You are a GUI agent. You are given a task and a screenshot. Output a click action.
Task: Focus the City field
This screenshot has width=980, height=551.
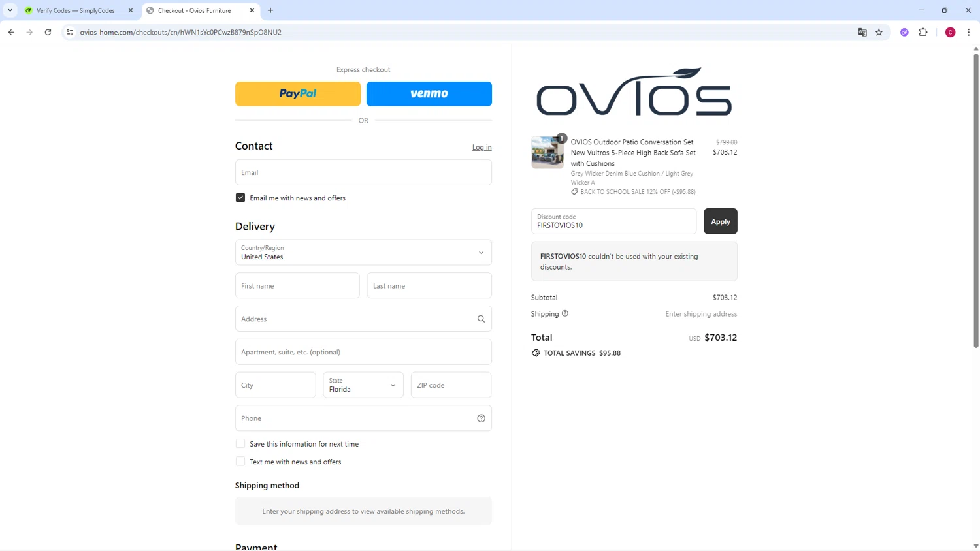pyautogui.click(x=276, y=385)
